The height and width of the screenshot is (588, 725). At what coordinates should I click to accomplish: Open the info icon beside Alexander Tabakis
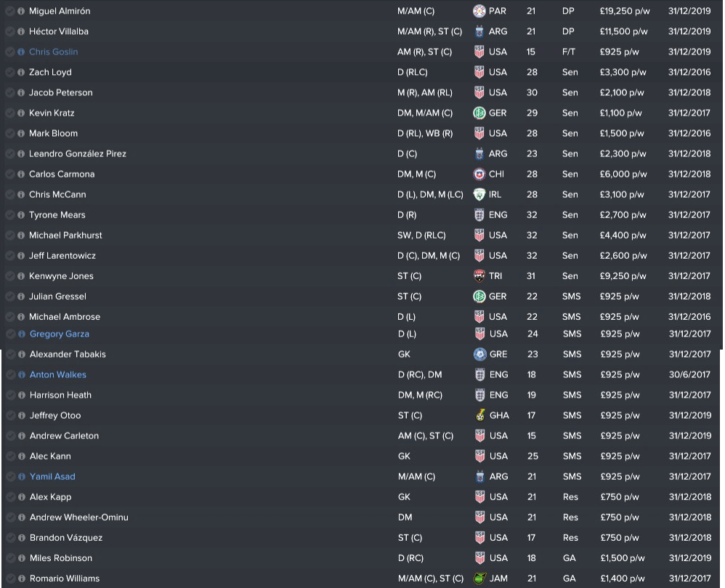pyautogui.click(x=21, y=355)
